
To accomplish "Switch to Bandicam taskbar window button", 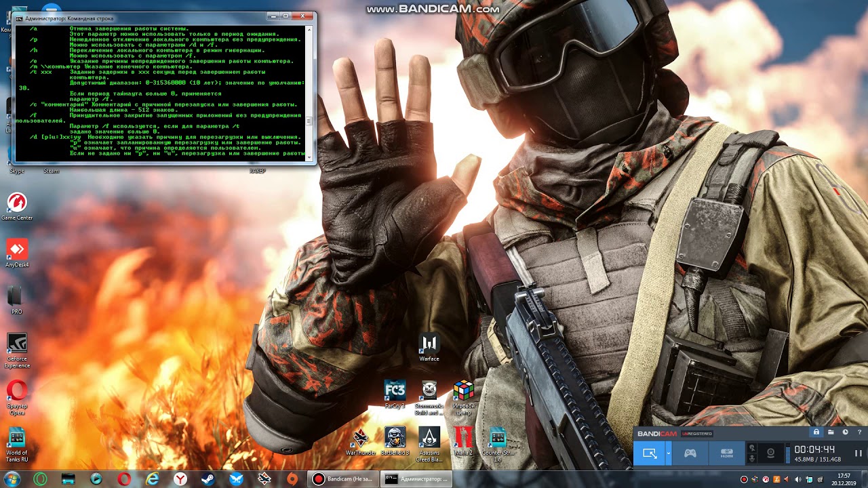I will pyautogui.click(x=342, y=479).
